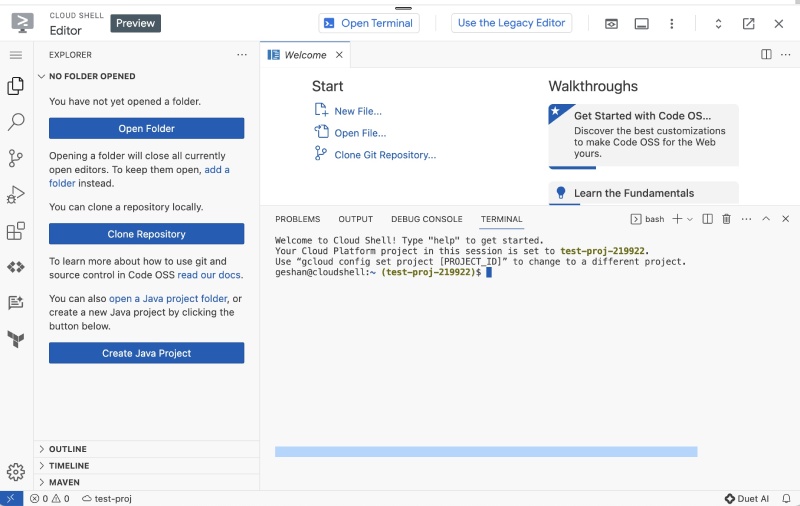Open Explorer views and more actions ellipsis
Viewport: 800px width, 506px height.
click(242, 55)
